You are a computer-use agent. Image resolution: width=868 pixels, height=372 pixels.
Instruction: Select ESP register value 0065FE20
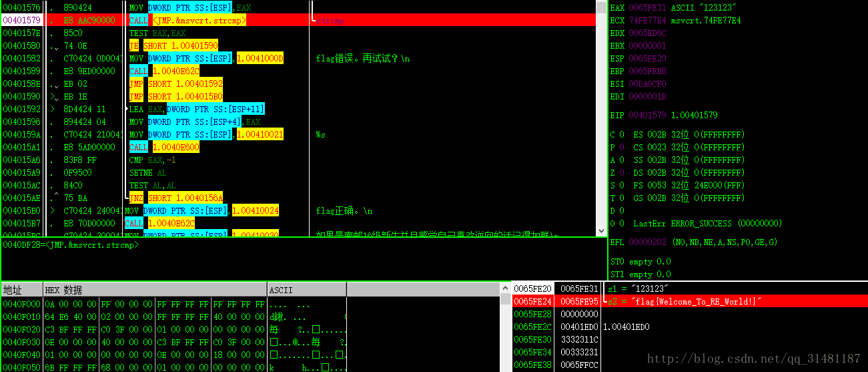(648, 59)
